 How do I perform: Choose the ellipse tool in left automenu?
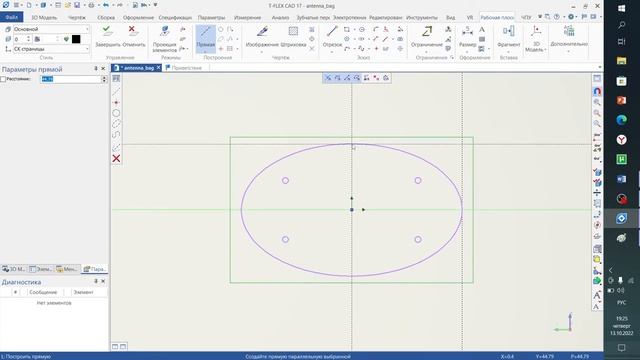pos(116,124)
